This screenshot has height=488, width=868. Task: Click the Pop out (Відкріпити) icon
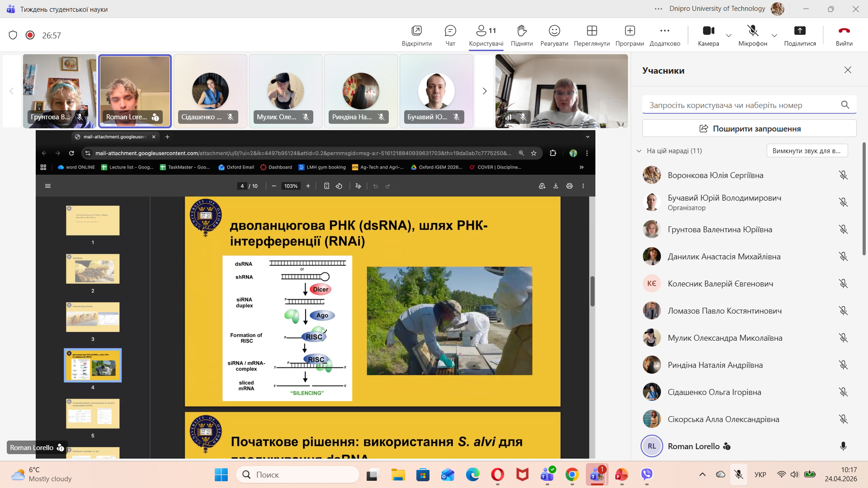[416, 31]
